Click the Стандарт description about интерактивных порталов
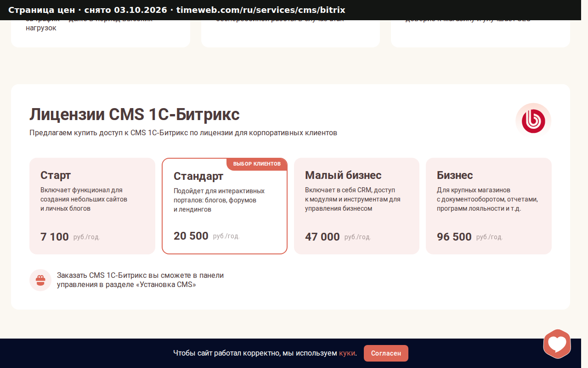Image resolution: width=588 pixels, height=368 pixels. point(219,200)
